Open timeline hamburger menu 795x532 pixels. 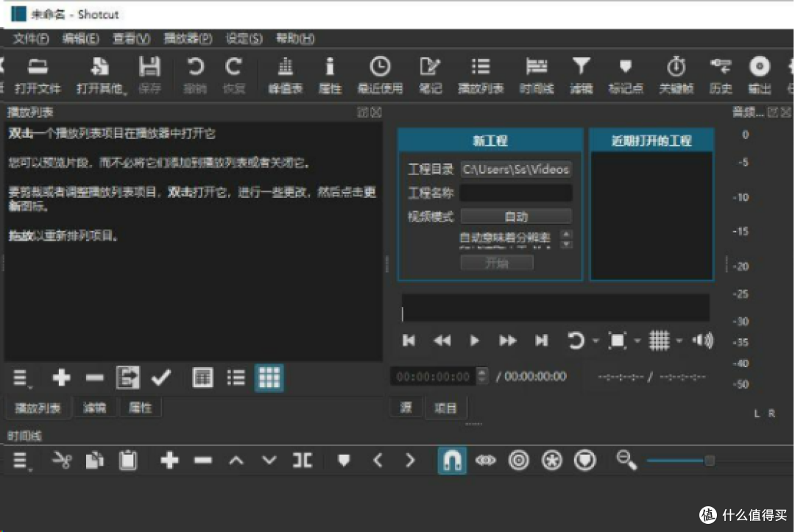[x=21, y=461]
